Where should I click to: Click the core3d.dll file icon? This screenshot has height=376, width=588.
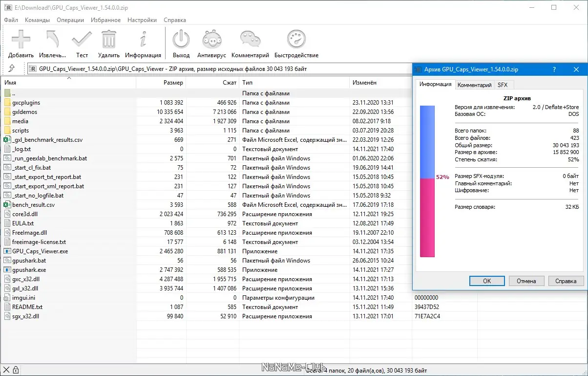[7, 214]
